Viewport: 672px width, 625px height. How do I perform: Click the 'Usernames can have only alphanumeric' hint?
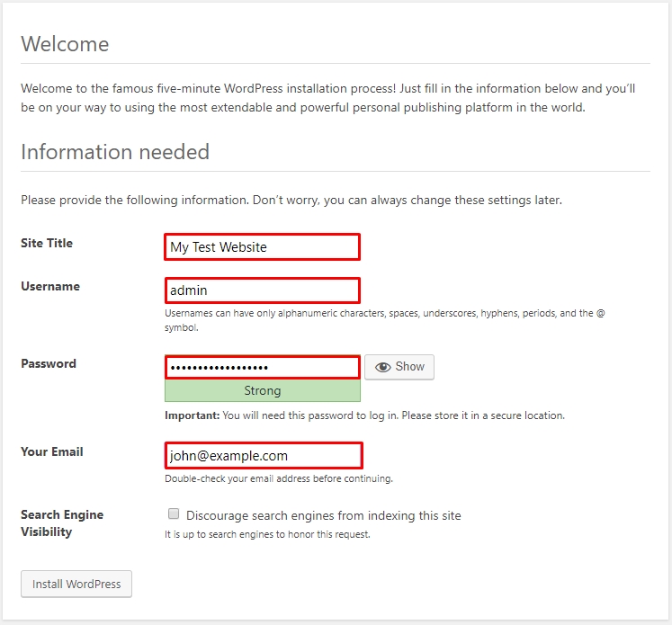(385, 320)
